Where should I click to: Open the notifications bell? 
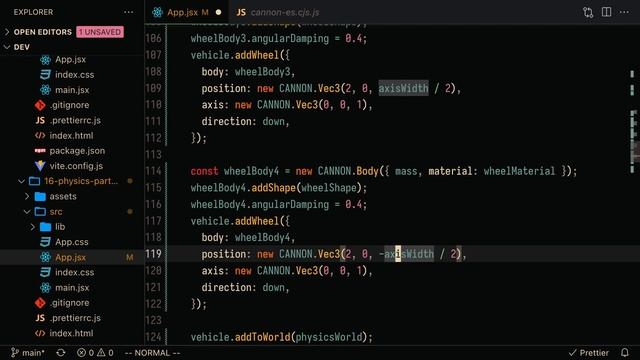pos(624,353)
